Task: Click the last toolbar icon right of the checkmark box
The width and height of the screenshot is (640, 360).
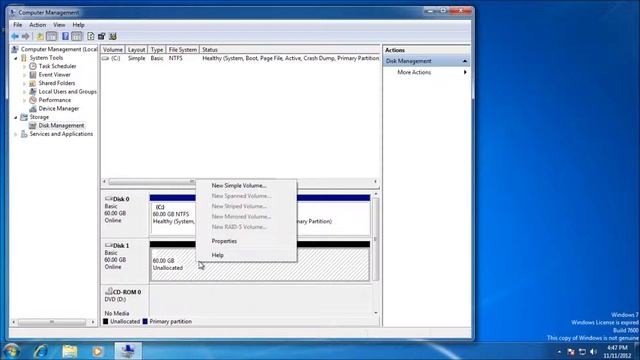Action: click(113, 37)
